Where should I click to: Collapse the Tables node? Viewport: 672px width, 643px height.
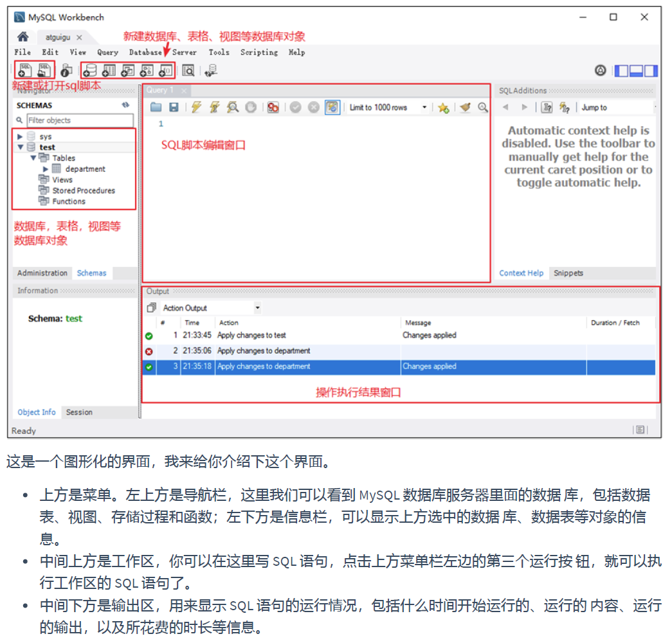tap(33, 158)
